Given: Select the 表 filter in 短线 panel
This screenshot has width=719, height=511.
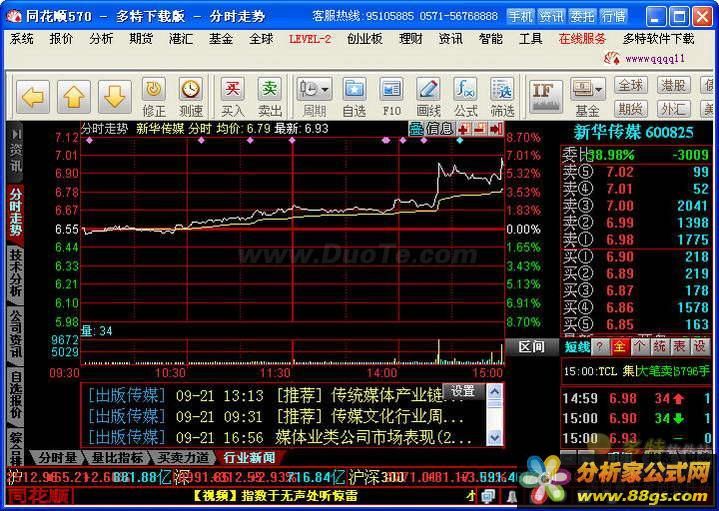Looking at the screenshot, I should 679,347.
